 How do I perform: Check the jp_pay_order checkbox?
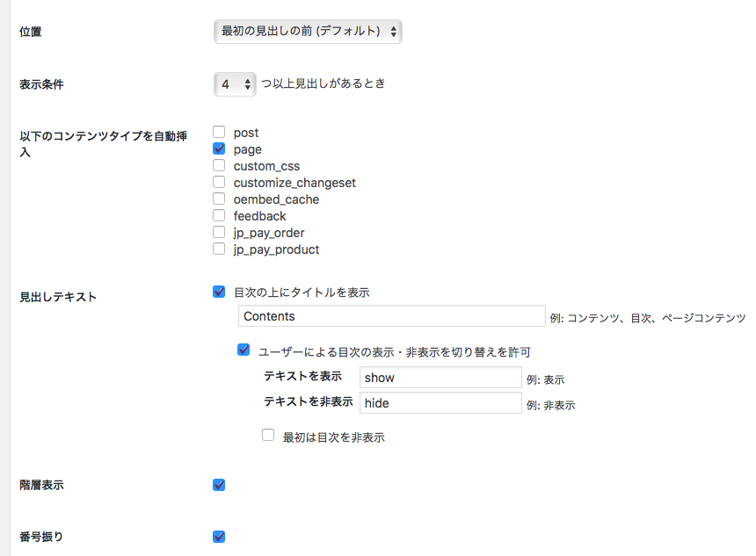point(220,233)
